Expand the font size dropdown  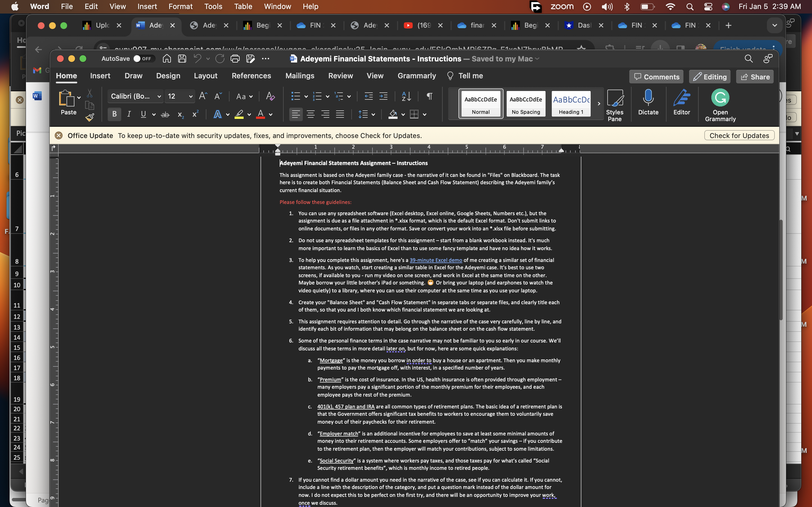click(x=191, y=97)
